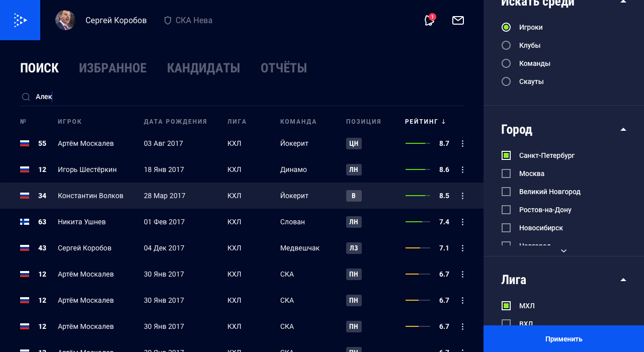Uncheck Санкт-Петербург city checkbox
Screen dimensions: 644x352
(x=506, y=155)
